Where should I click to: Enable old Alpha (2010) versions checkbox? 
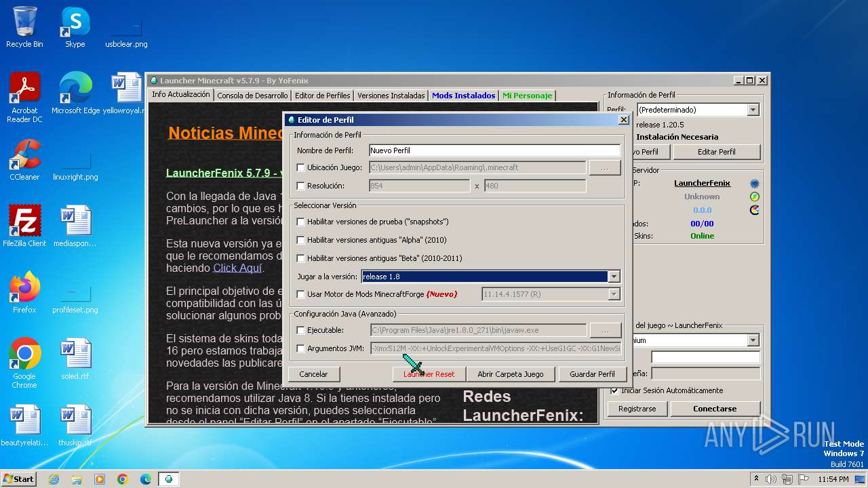pyautogui.click(x=301, y=240)
